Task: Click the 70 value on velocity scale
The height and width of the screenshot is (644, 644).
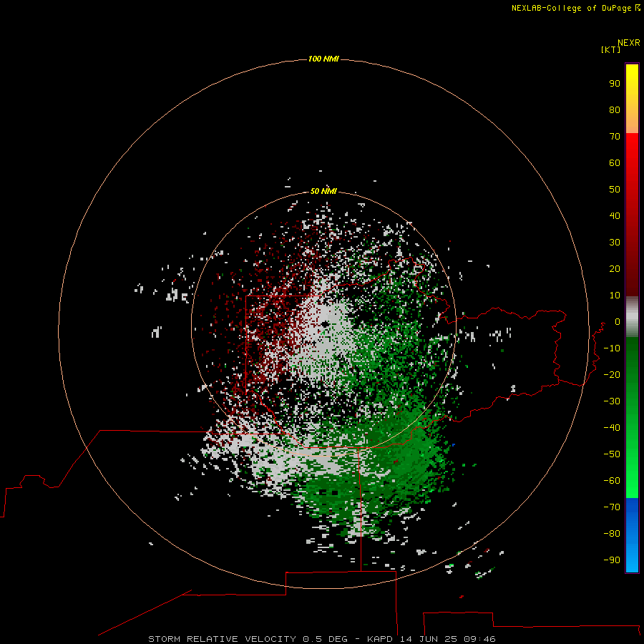Action: pos(615,137)
